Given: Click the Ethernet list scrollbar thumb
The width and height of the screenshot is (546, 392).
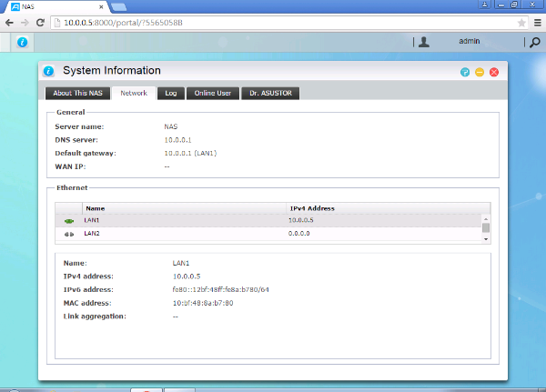Looking at the screenshot, I should pos(486,227).
